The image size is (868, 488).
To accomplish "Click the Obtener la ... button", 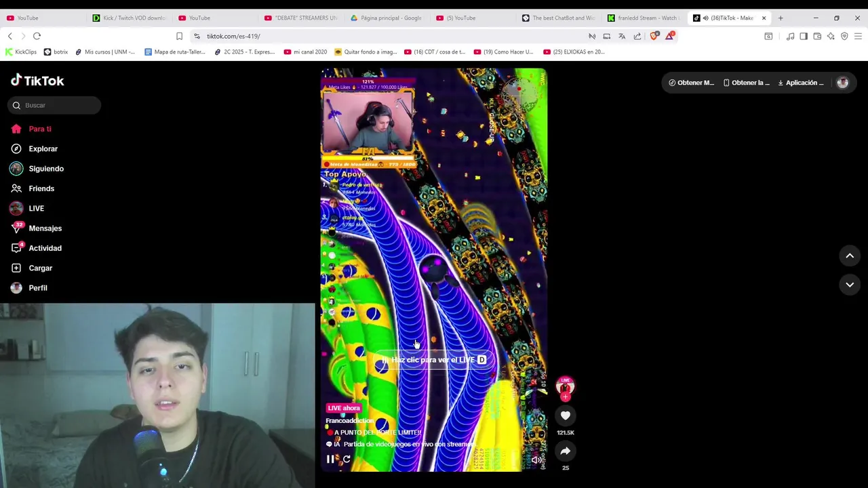I will [746, 83].
